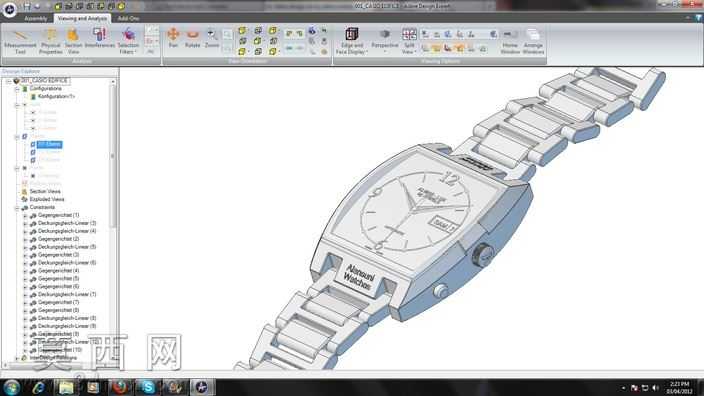Expand Deckungsgleich-Linear (3) constraint
This screenshot has width=704, height=396.
[x=25, y=224]
